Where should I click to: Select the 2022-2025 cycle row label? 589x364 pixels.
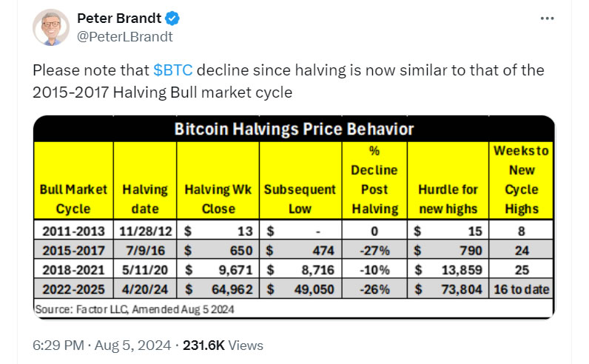(73, 289)
